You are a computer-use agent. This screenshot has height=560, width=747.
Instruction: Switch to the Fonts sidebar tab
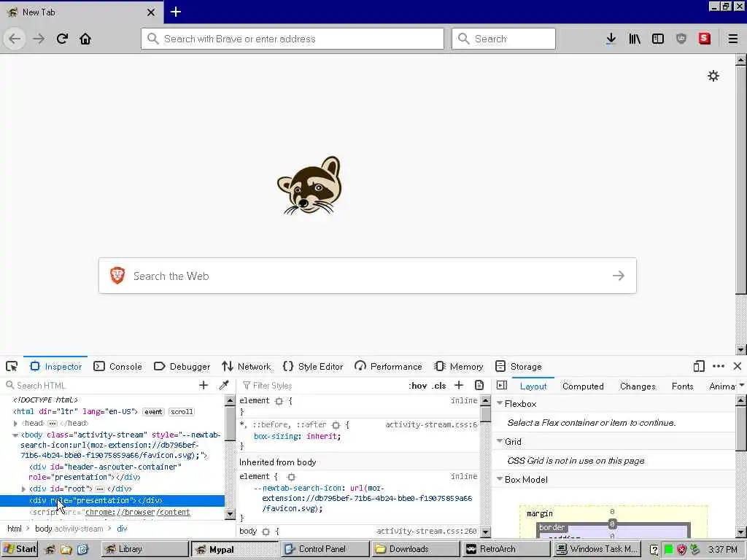click(682, 386)
